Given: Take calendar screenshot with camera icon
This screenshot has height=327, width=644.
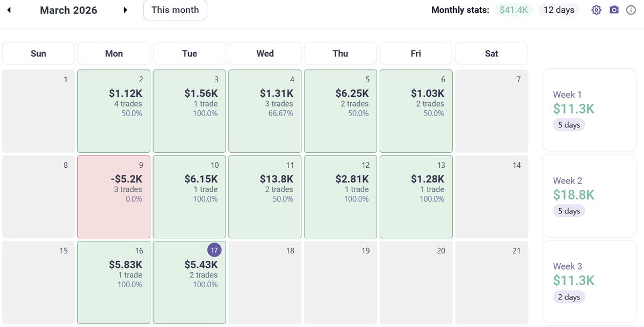Looking at the screenshot, I should pos(614,10).
